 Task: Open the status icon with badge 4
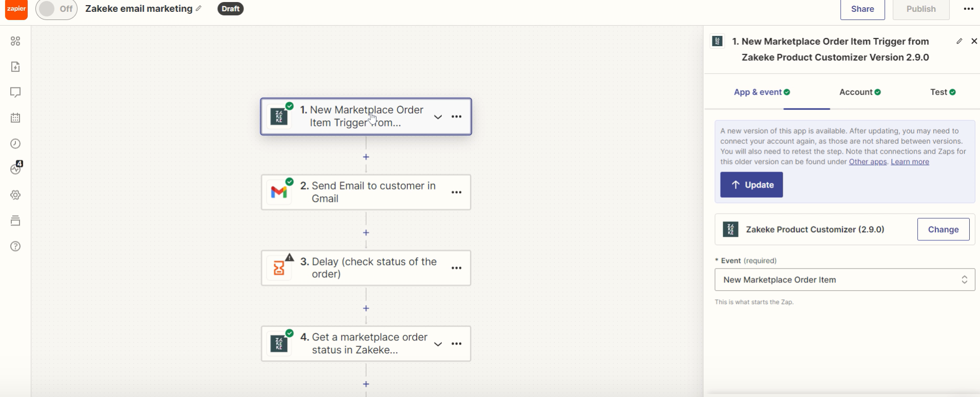point(16,168)
